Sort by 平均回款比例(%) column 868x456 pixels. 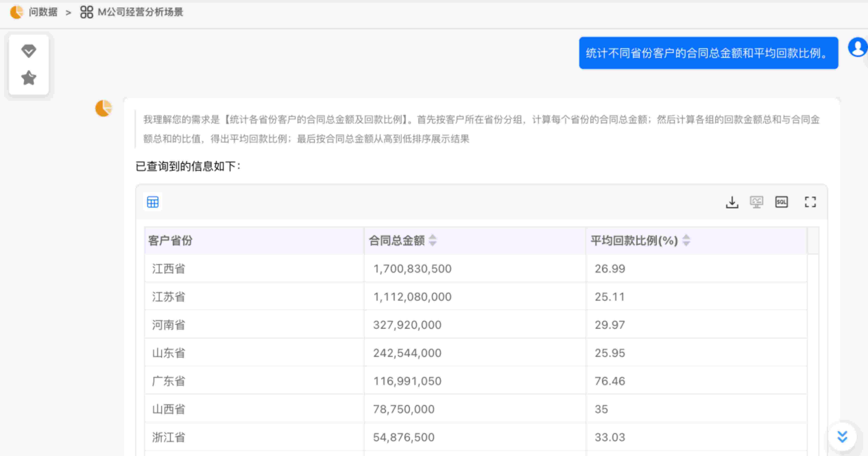pos(686,240)
